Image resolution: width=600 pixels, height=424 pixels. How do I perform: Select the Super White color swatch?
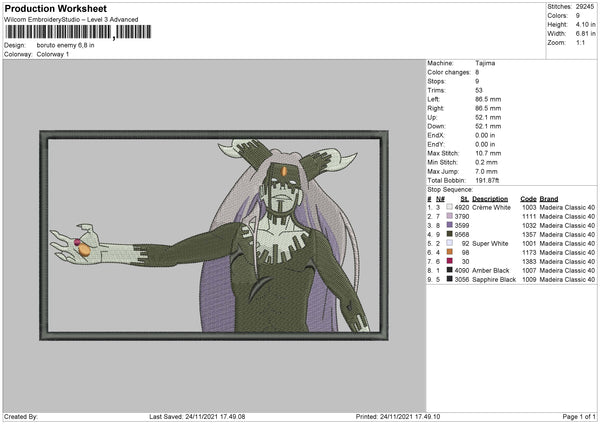[x=449, y=243]
